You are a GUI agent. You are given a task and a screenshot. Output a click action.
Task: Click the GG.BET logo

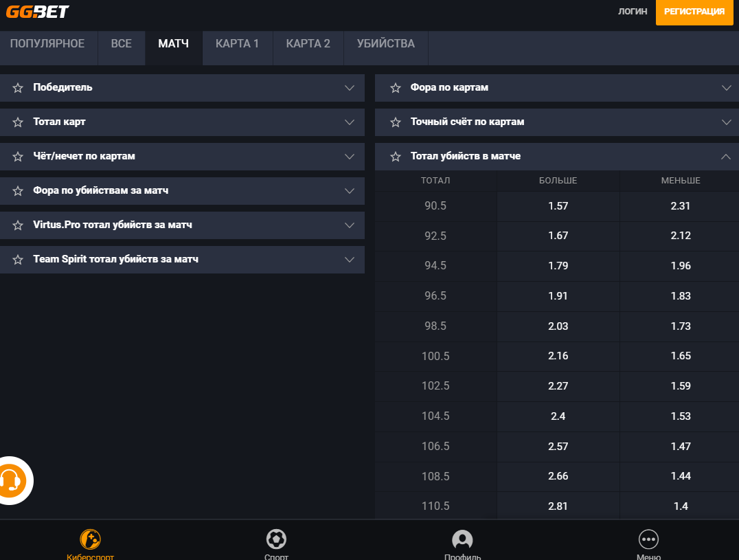pyautogui.click(x=38, y=12)
